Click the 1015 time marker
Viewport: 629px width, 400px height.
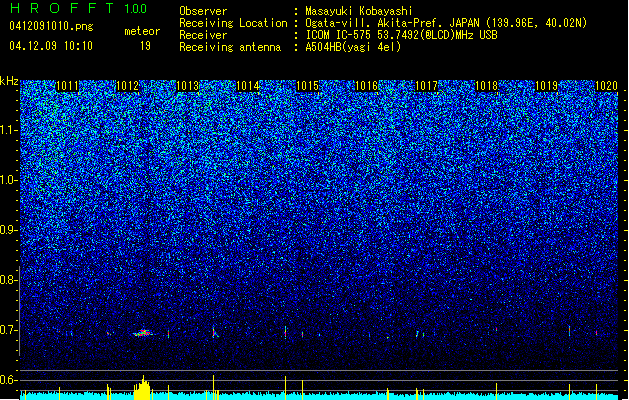click(x=307, y=86)
